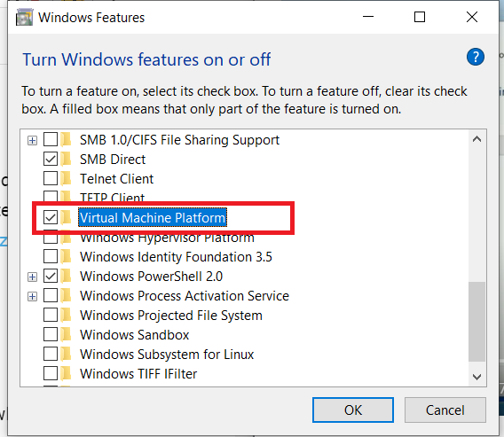Expand the Windows PowerShell 2.0 tree node
This screenshot has height=437, width=504.
32,277
